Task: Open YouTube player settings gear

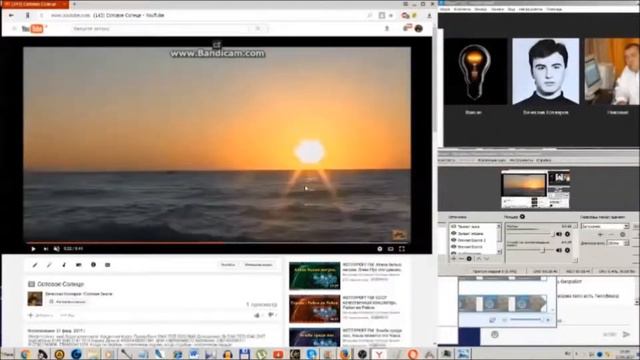Action: coord(380,249)
